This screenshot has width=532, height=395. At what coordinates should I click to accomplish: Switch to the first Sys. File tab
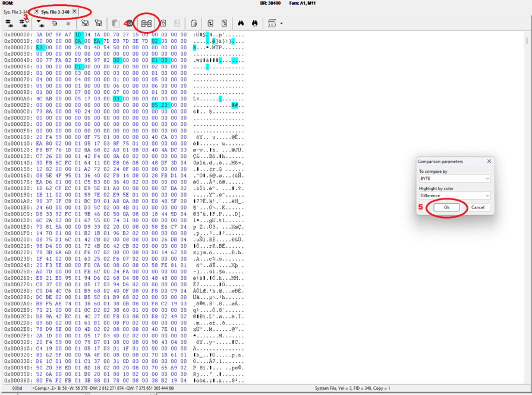[15, 12]
